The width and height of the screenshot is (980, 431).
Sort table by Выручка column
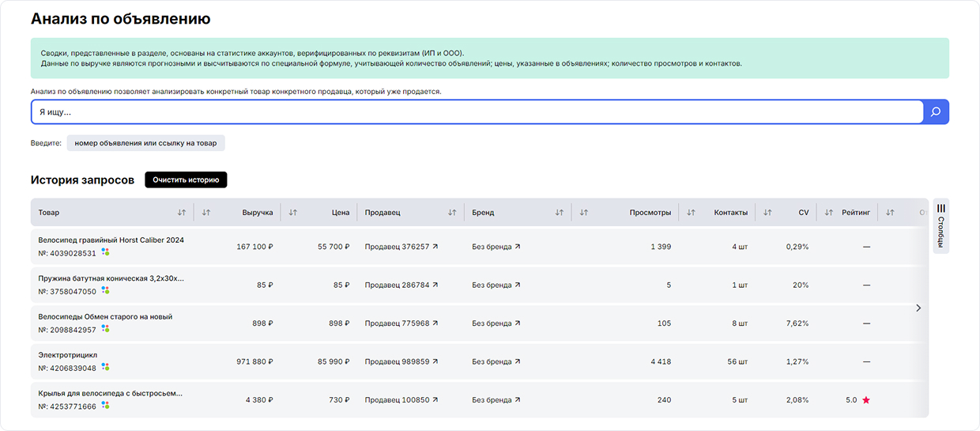coord(206,213)
